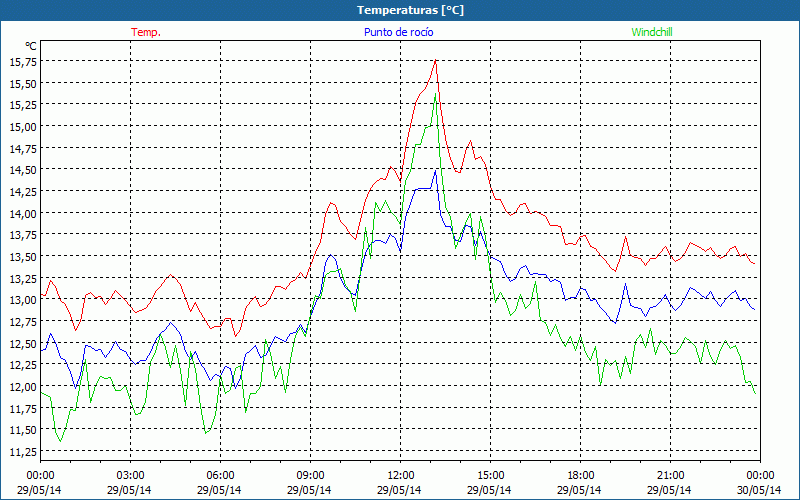Click the 12,75 y-axis value
Screen dimensions: 800x500
coord(23,321)
